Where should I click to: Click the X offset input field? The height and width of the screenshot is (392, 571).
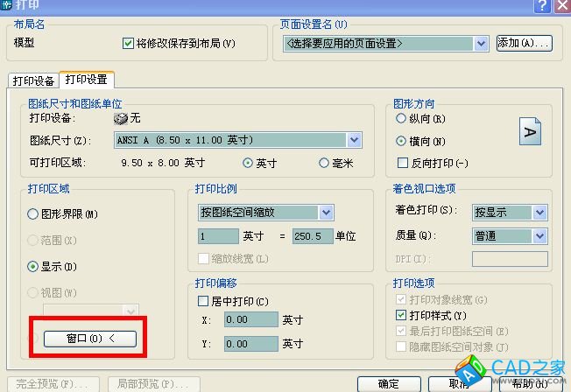tap(250, 321)
